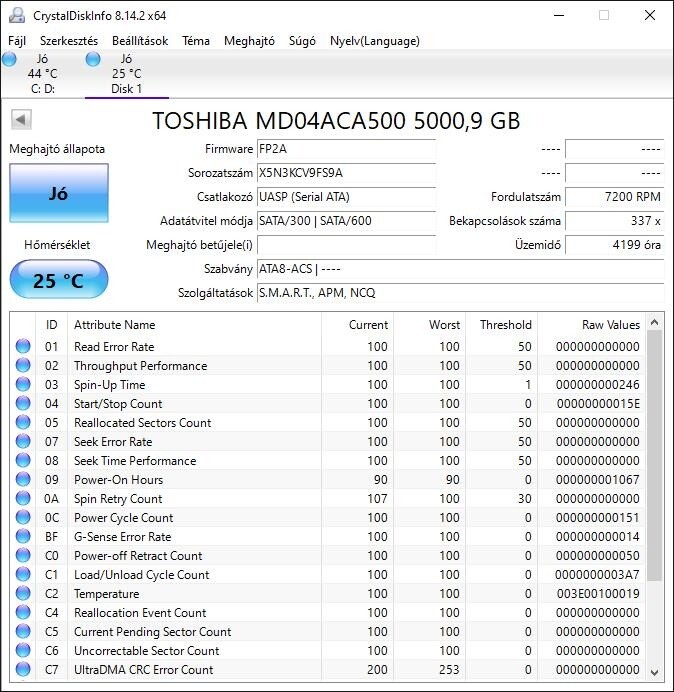This screenshot has height=692, width=674.
Task: Click the Firmware field showing FP2A
Action: 346,149
